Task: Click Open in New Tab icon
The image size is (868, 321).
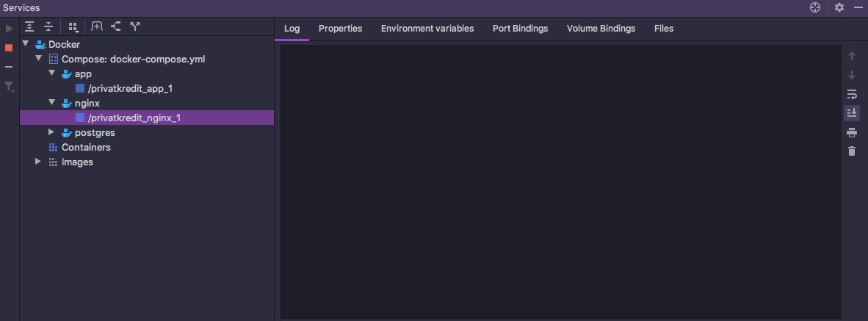Action: tap(97, 26)
